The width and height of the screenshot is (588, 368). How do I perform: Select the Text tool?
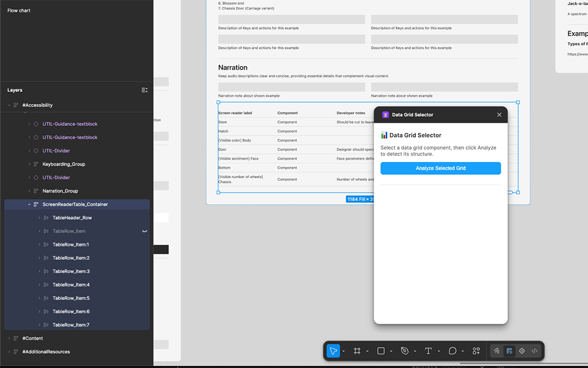coord(428,351)
